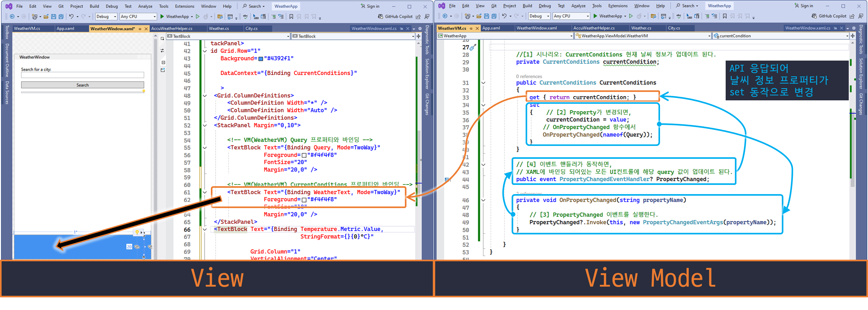The width and height of the screenshot is (868, 310).
Task: Collapse StackPanel Margin code region at line 52
Action: click(x=205, y=126)
